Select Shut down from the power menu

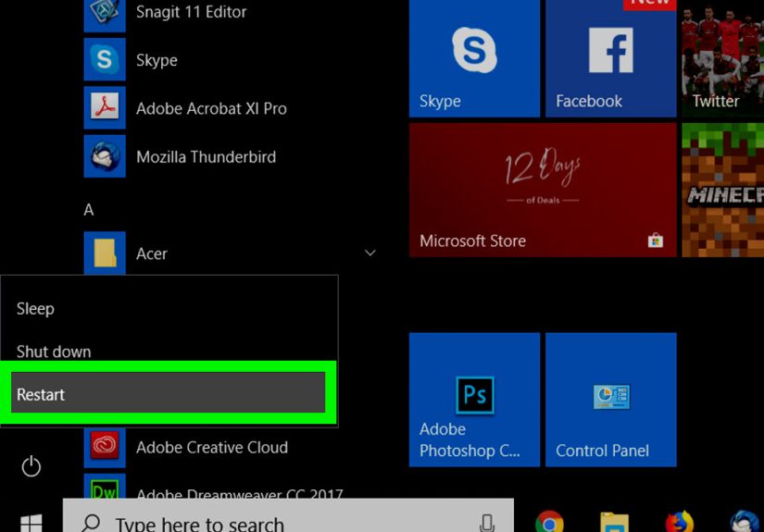[x=169, y=352]
